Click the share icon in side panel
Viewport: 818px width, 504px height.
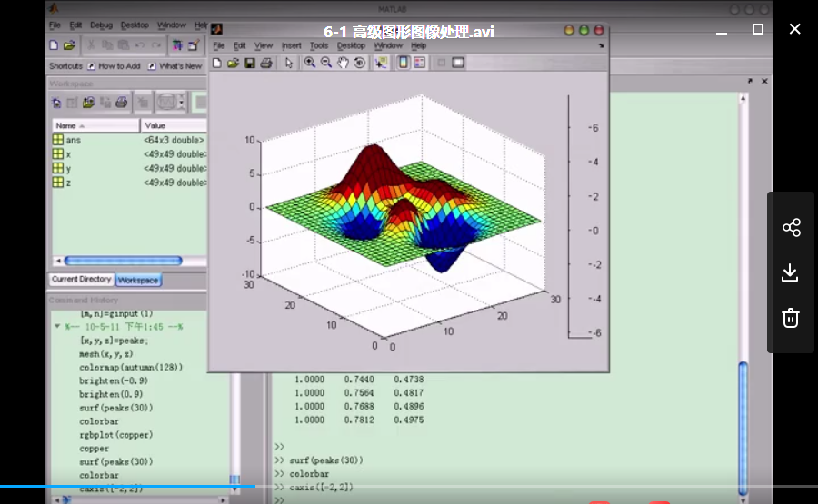coord(791,227)
